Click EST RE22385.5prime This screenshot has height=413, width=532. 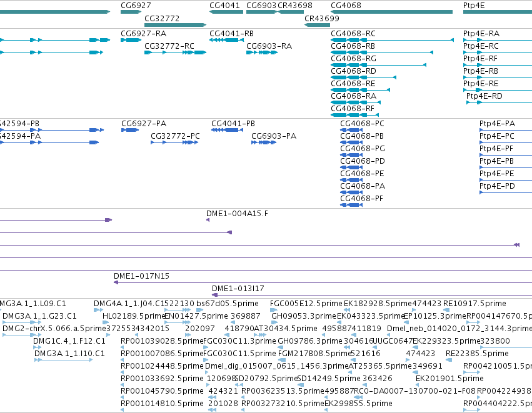point(449,360)
